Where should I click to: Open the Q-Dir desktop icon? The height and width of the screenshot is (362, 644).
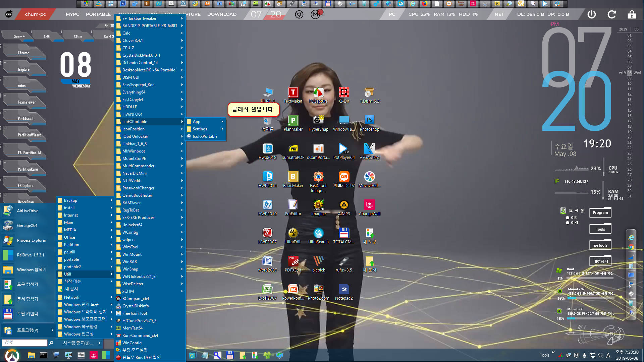(344, 95)
